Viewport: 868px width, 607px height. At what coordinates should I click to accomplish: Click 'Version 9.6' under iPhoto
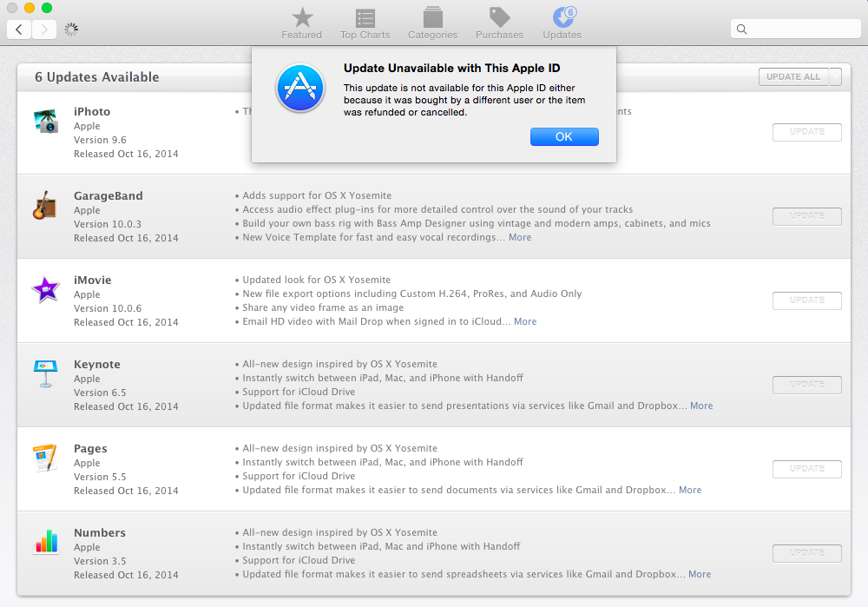(x=100, y=140)
